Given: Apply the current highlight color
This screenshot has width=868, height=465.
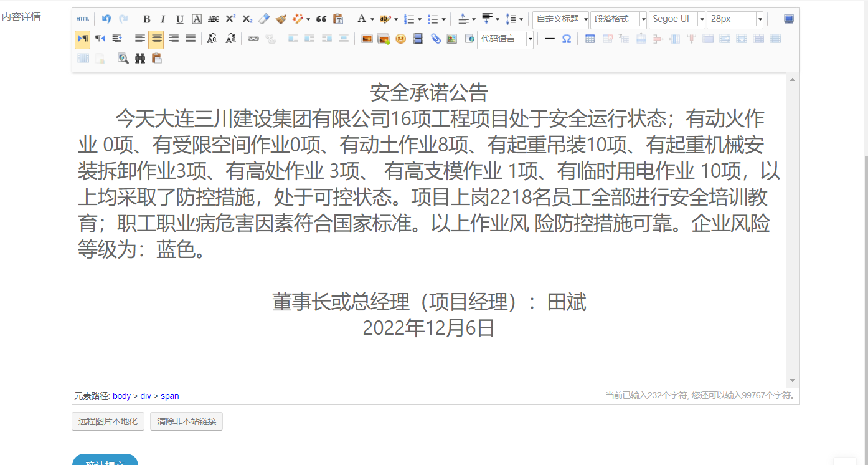Looking at the screenshot, I should [385, 19].
